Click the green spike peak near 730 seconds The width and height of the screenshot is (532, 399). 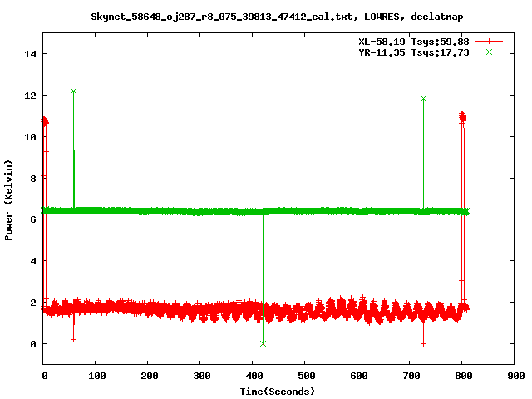pyautogui.click(x=423, y=99)
